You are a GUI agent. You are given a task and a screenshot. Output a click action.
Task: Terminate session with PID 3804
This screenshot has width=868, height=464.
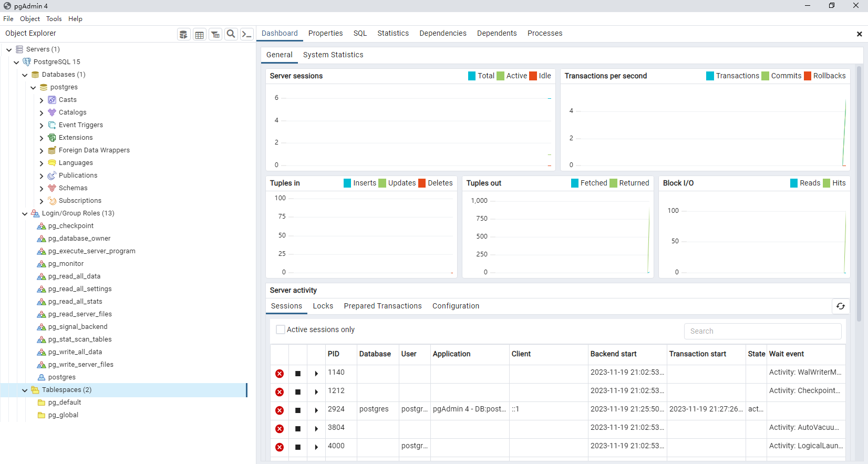[x=280, y=429]
